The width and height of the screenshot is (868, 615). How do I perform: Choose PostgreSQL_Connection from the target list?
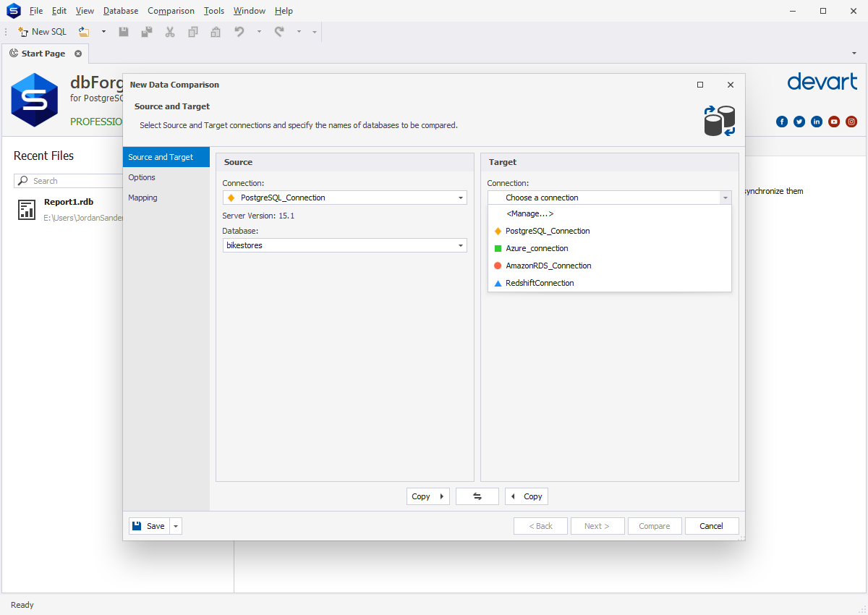click(610, 231)
